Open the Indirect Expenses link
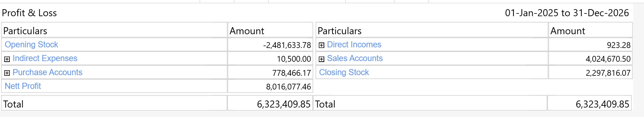Screen dimensions: 644x117 [x=45, y=58]
